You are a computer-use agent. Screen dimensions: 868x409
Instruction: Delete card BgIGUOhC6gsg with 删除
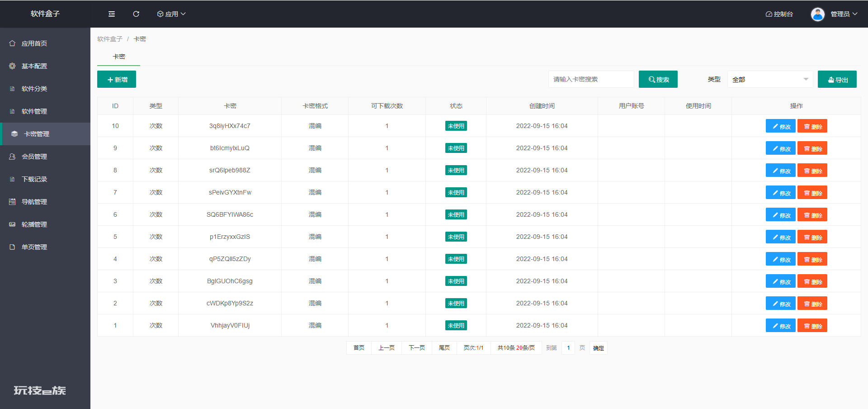point(812,281)
